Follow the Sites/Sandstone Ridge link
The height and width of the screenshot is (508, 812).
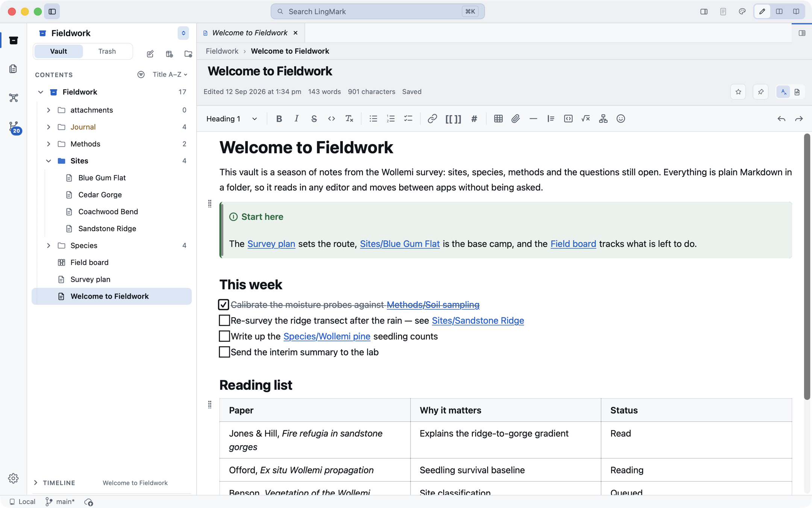[x=478, y=320]
